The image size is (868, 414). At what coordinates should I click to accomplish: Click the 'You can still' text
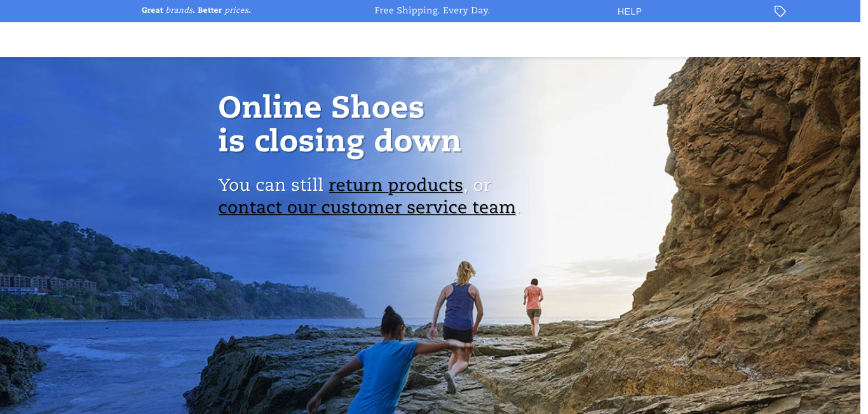tap(271, 185)
